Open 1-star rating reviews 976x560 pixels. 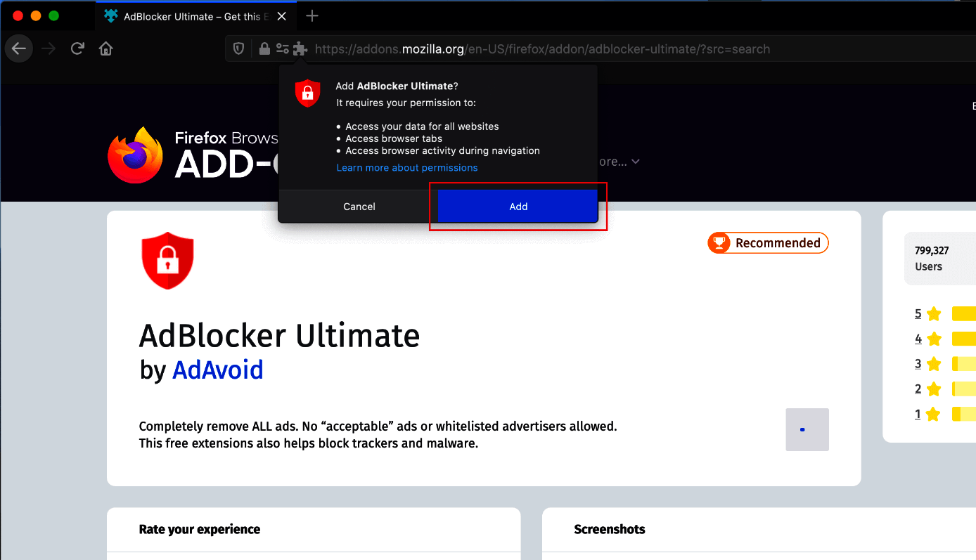[x=918, y=414]
